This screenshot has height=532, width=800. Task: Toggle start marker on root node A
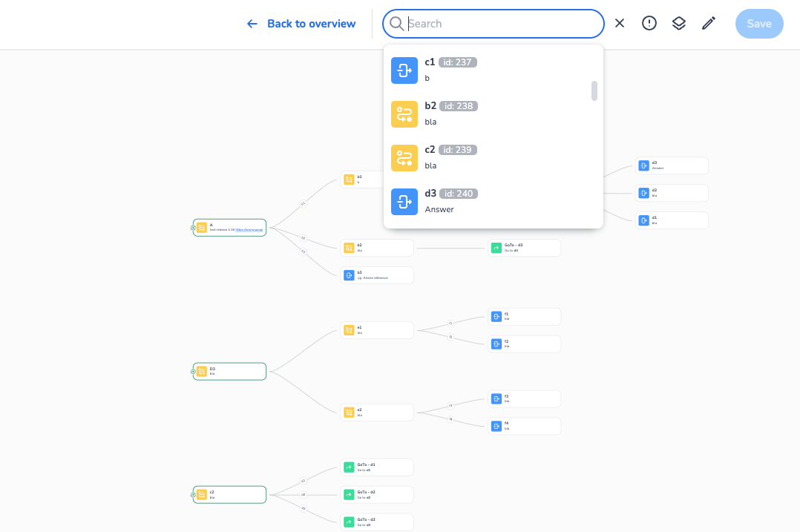[193, 228]
